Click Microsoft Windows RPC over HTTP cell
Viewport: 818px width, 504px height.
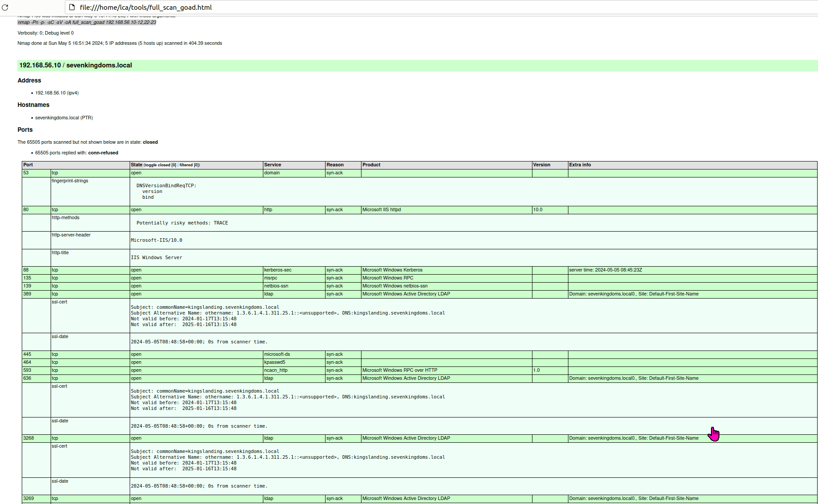tap(446, 370)
